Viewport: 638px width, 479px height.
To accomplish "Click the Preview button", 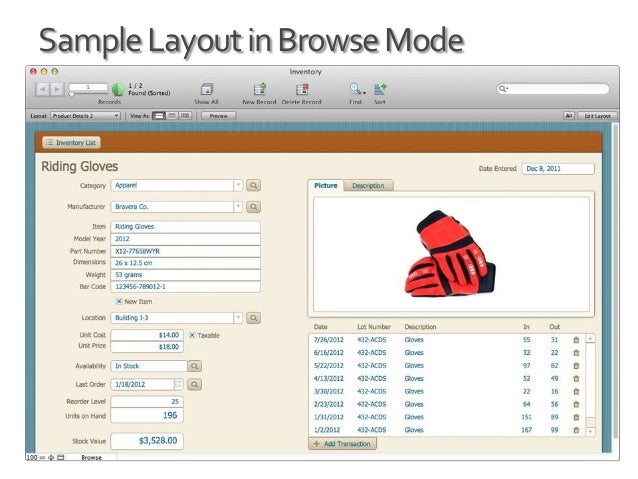I will tap(218, 116).
